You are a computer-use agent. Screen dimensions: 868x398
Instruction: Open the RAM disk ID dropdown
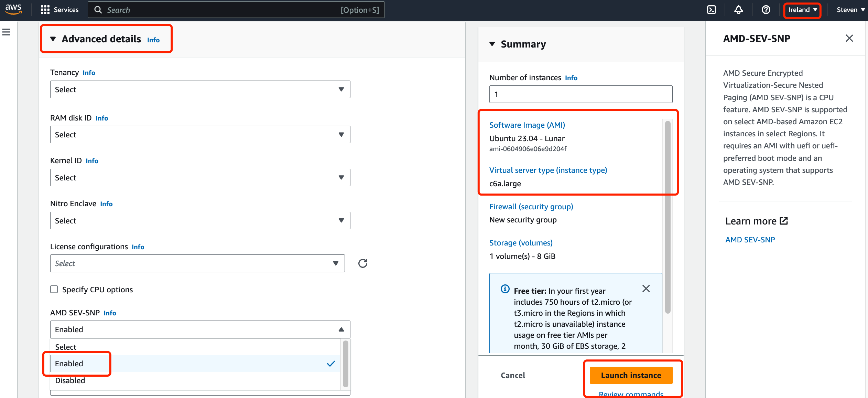pyautogui.click(x=200, y=135)
